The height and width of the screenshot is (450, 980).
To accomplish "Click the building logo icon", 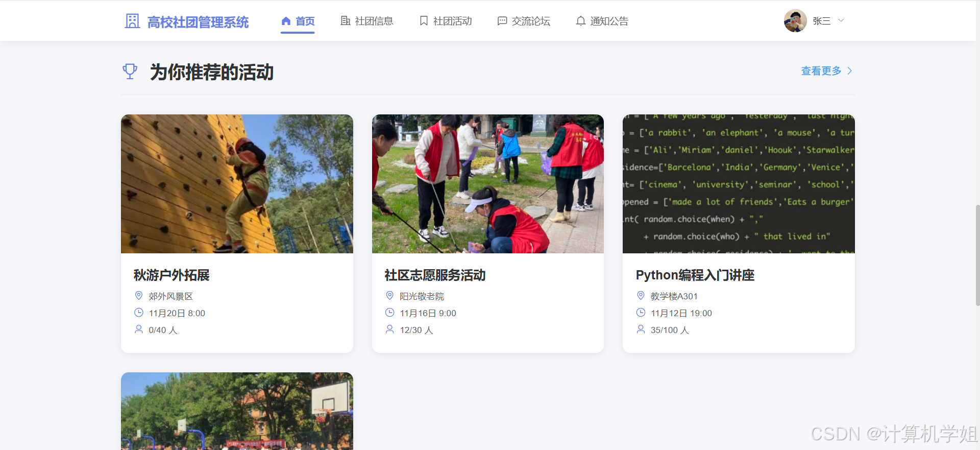I will (132, 21).
